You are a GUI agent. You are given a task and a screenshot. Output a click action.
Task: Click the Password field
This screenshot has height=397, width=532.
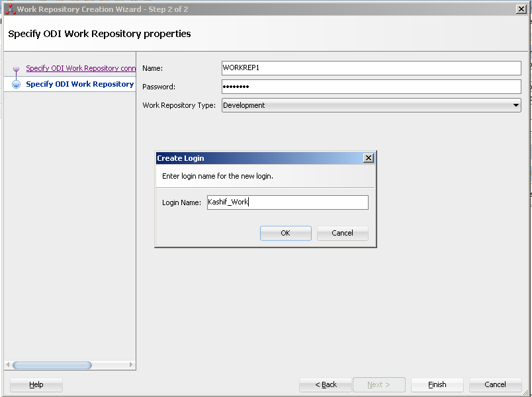tap(371, 87)
